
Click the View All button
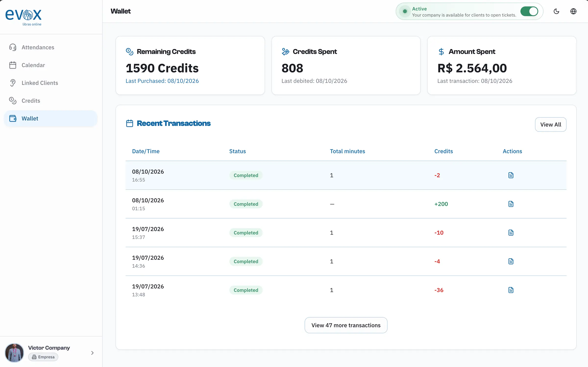[x=551, y=124]
